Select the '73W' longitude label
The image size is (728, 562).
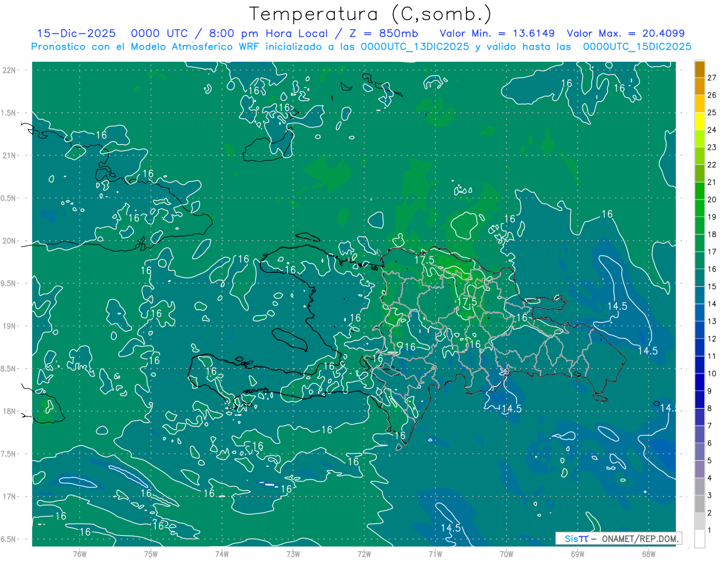point(293,554)
